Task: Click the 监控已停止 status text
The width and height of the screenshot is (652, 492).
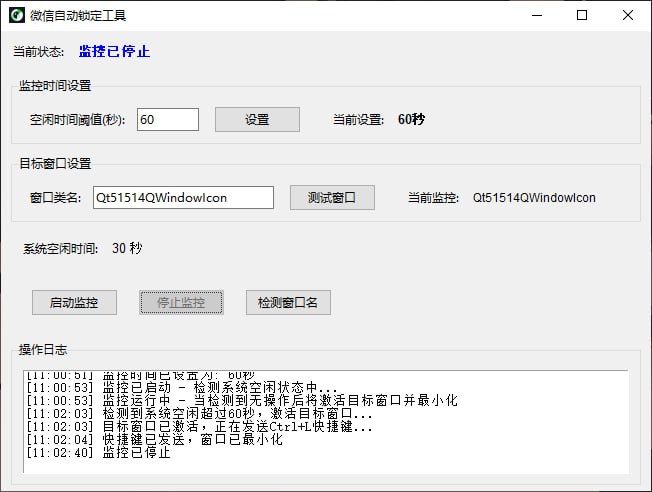Action: click(114, 52)
